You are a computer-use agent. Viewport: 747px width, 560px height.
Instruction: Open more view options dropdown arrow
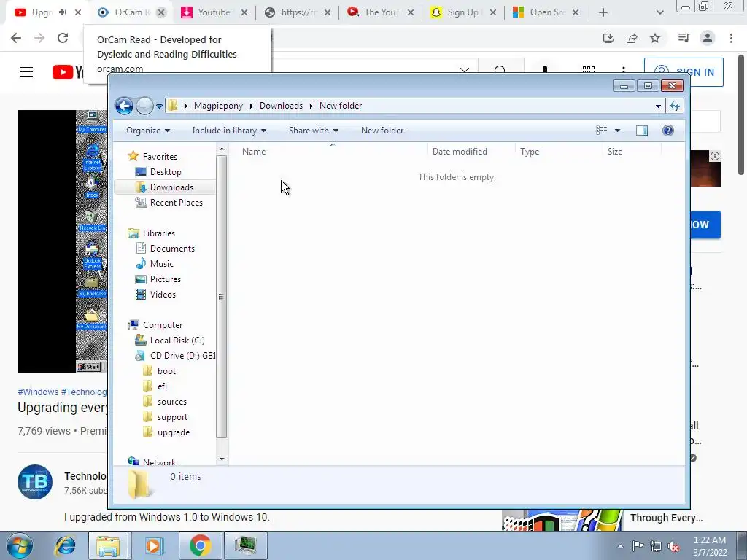pos(617,131)
